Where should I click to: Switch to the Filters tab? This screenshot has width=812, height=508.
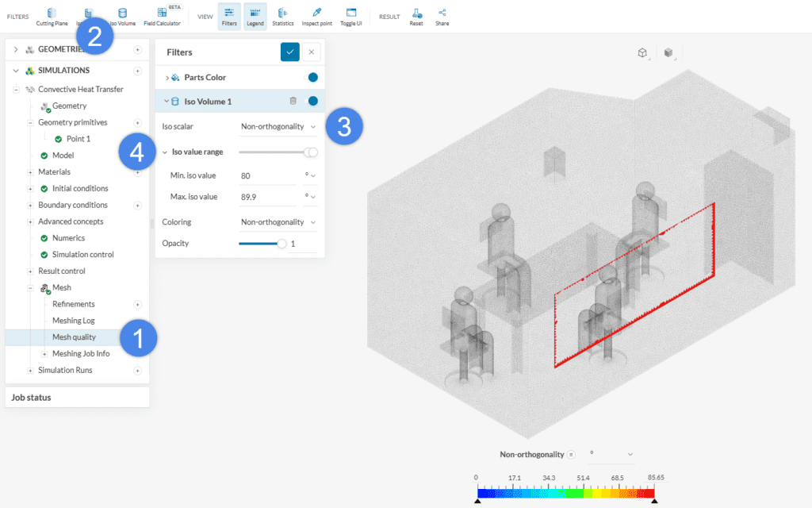229,16
